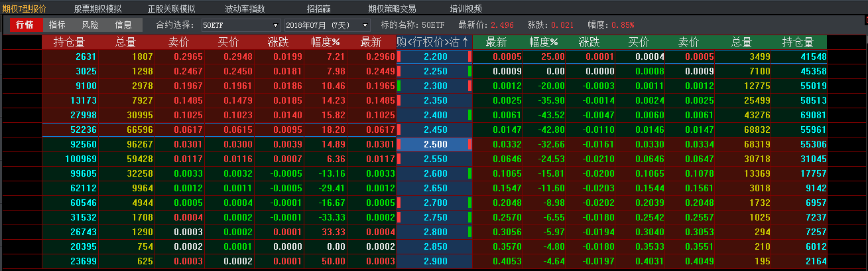Select the 2.700 strike price cell
868x271 pixels.
[x=434, y=203]
